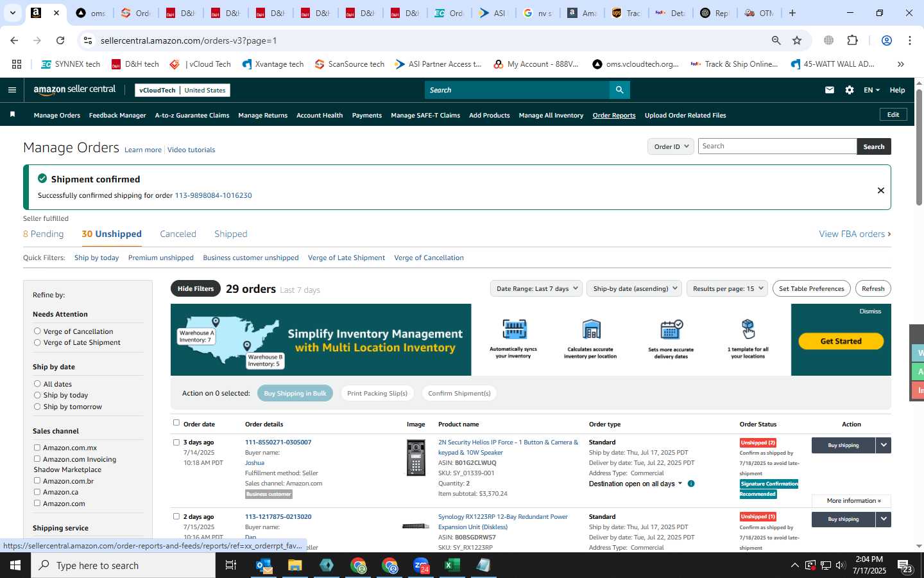Image resolution: width=924 pixels, height=578 pixels.
Task: Open the Results per page: 15 dropdown
Action: pyautogui.click(x=727, y=288)
